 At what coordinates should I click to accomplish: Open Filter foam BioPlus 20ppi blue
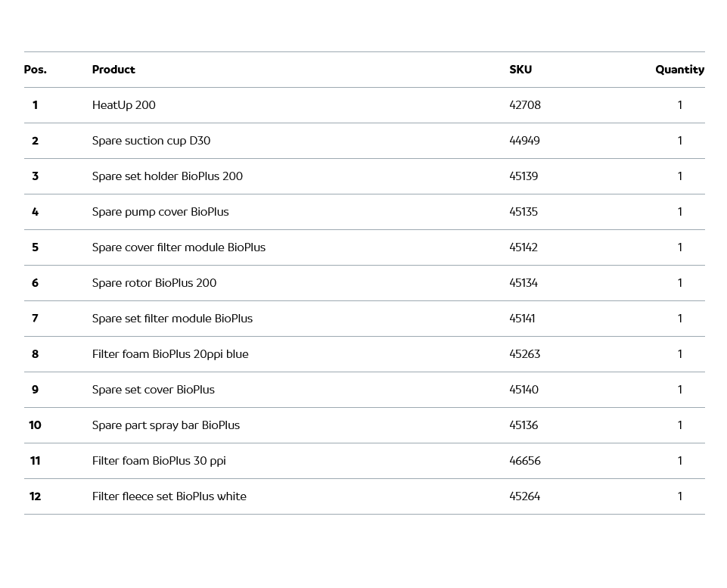coord(170,354)
